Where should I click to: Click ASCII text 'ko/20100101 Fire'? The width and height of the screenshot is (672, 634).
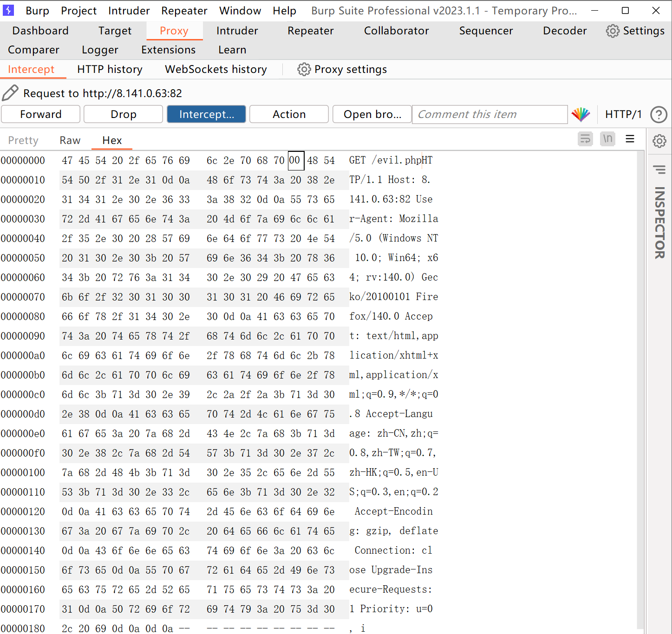pyautogui.click(x=393, y=297)
